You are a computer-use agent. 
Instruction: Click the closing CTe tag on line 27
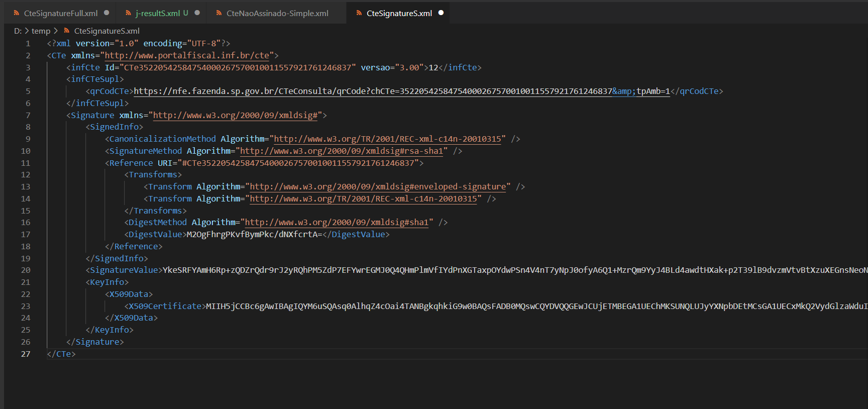[x=61, y=354]
